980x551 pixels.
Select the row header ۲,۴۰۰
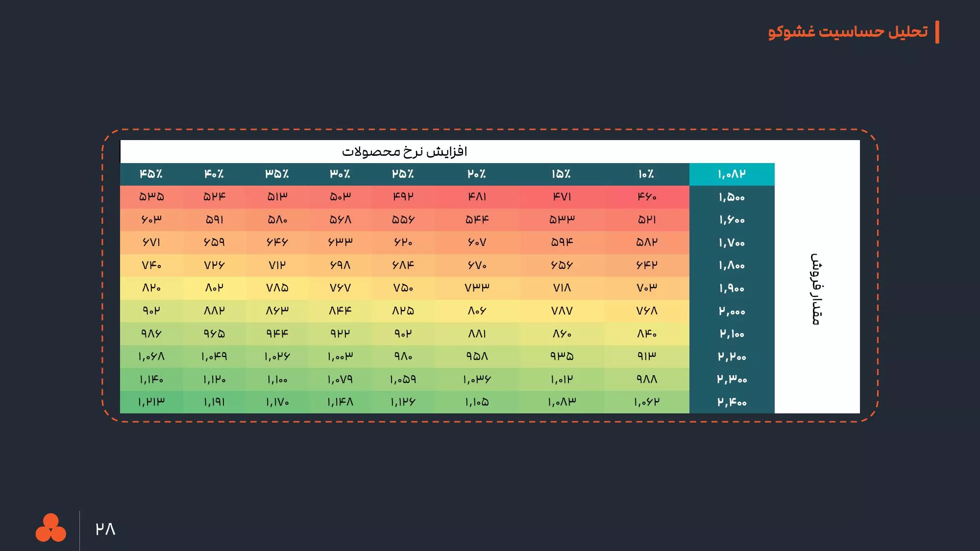[x=732, y=402]
